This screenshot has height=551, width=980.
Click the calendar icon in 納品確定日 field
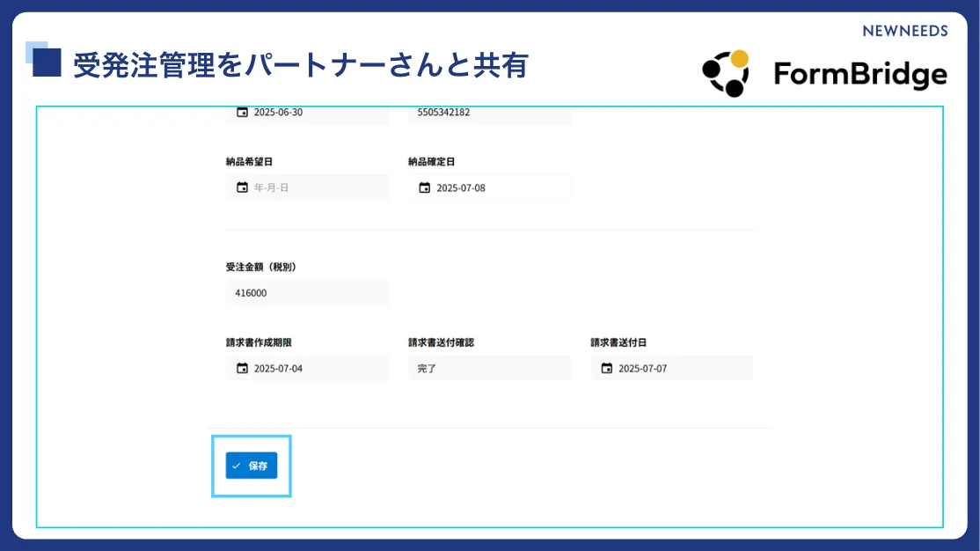click(424, 187)
